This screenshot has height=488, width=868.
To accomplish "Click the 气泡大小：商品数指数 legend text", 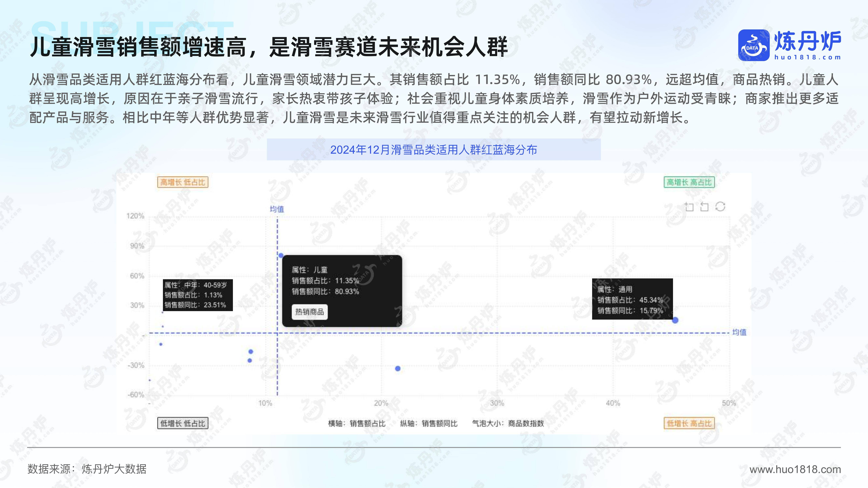I will pos(508,423).
